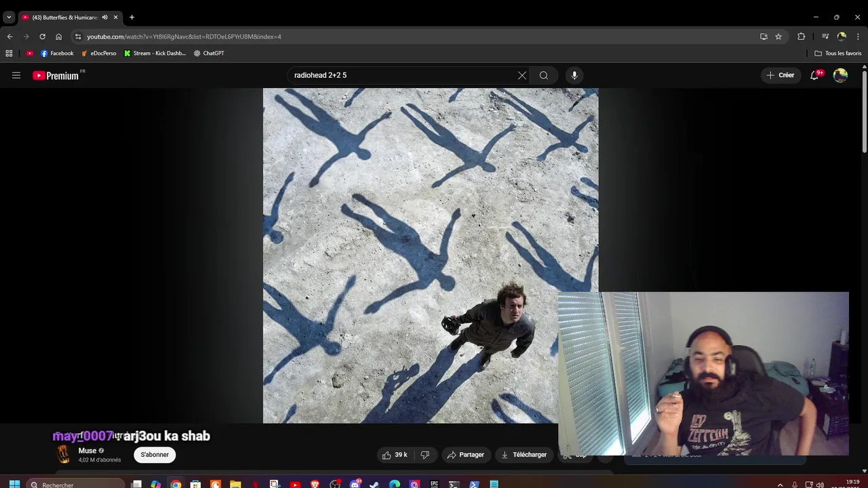The height and width of the screenshot is (488, 868).
Task: Open the Créer menu
Action: [780, 75]
